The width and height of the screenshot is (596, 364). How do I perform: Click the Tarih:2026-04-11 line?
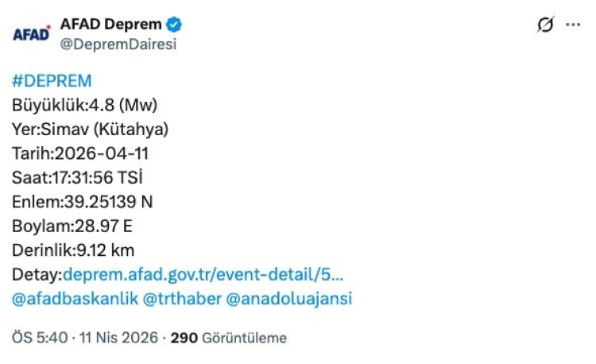[80, 153]
